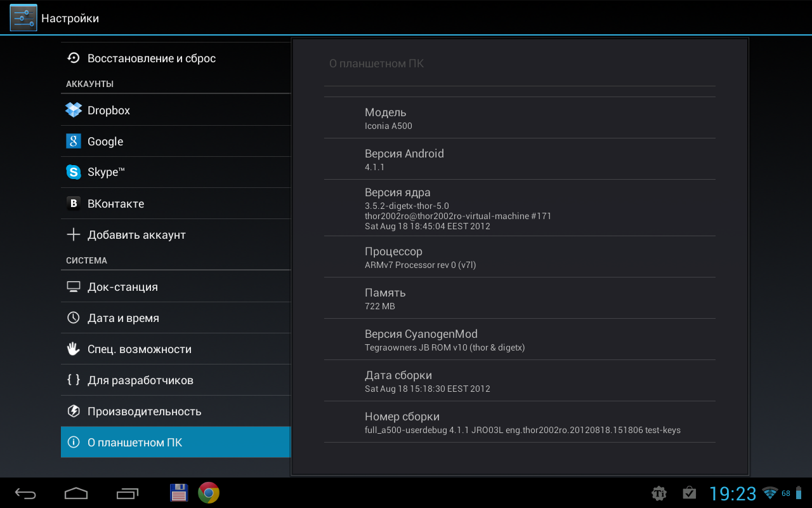Tap the Skype logo icon
The height and width of the screenshot is (508, 812).
click(74, 172)
